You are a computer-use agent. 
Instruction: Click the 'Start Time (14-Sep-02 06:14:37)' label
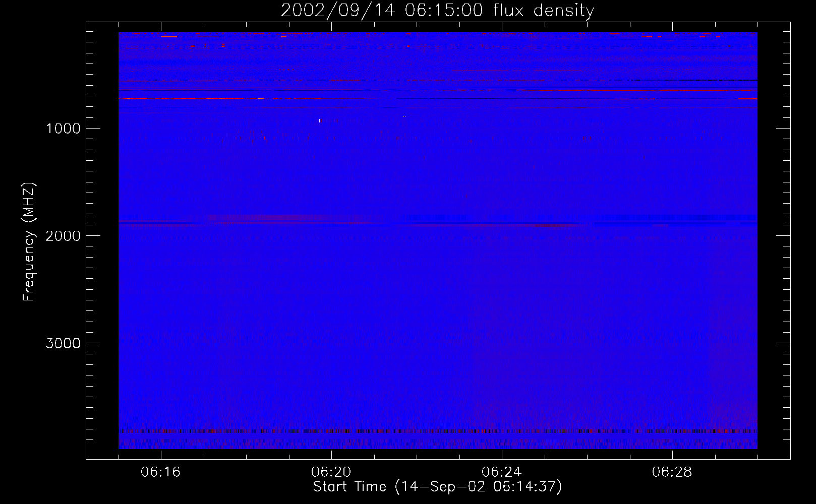(437, 487)
